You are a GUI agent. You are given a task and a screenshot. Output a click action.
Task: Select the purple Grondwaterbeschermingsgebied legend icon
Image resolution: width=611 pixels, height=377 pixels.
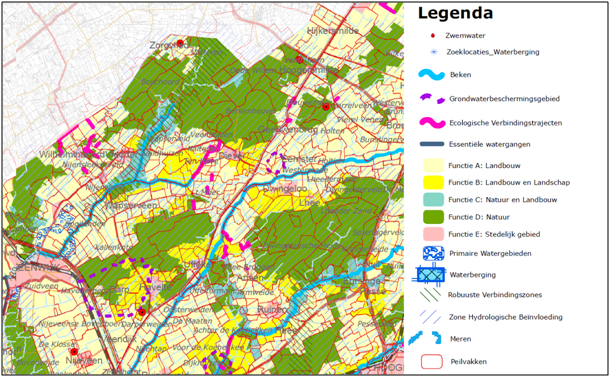[432, 99]
